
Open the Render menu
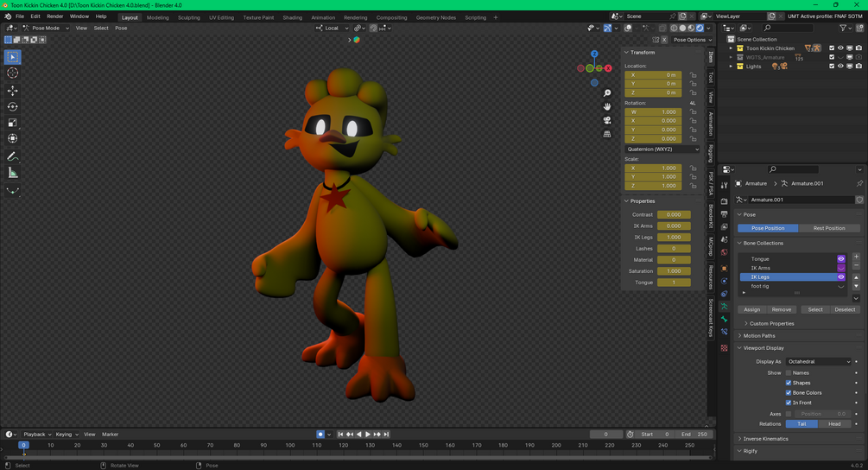tap(54, 16)
